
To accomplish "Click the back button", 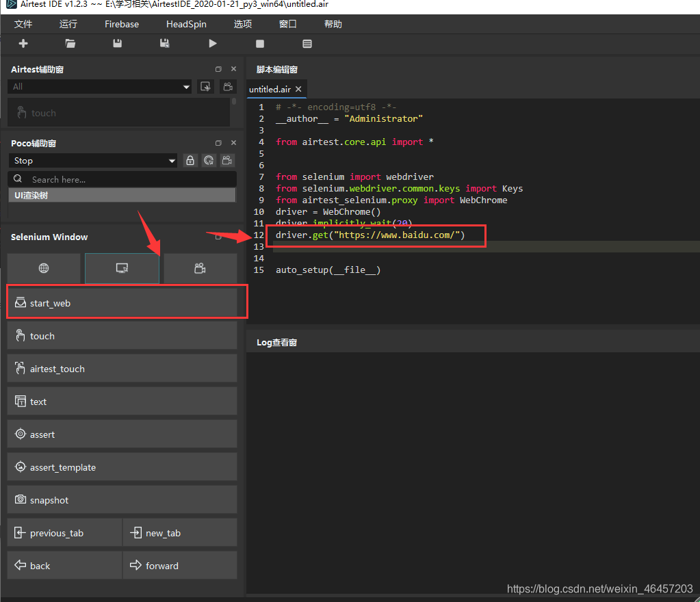I will coord(65,566).
